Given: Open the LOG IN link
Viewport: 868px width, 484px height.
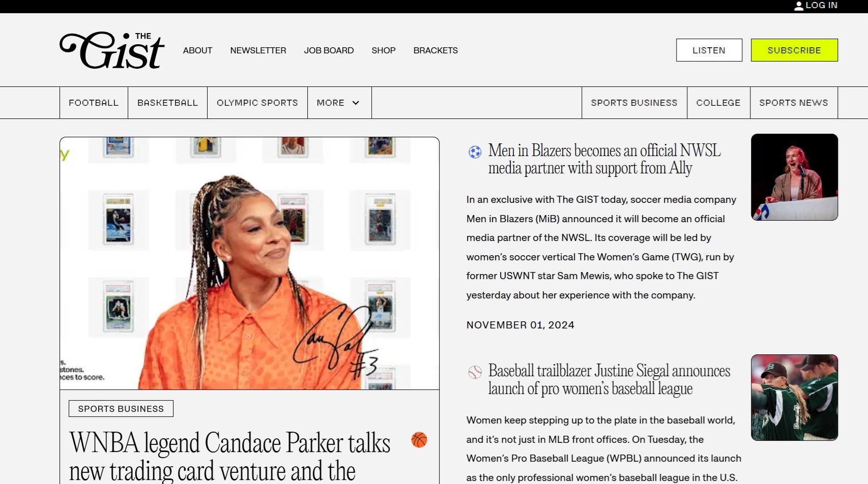Looking at the screenshot, I should [x=821, y=5].
